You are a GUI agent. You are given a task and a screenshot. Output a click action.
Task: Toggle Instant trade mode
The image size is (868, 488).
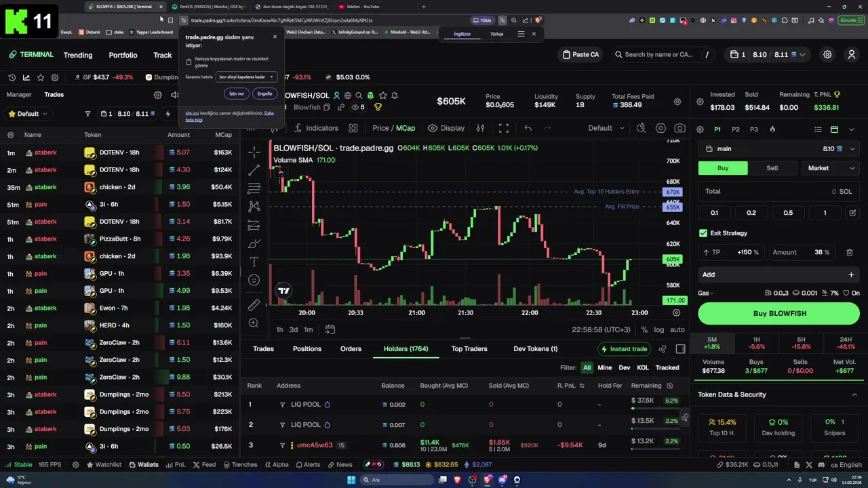pyautogui.click(x=624, y=349)
